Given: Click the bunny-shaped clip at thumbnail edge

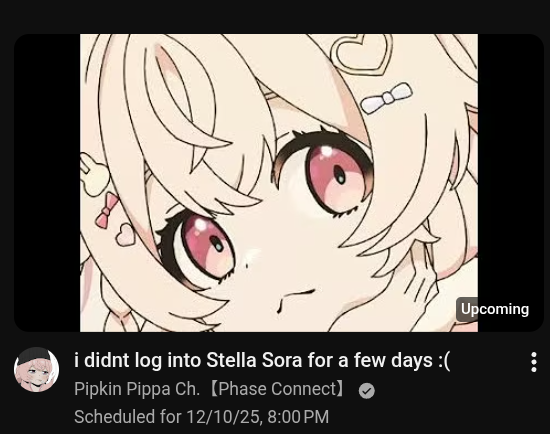Looking at the screenshot, I should coord(93,174).
